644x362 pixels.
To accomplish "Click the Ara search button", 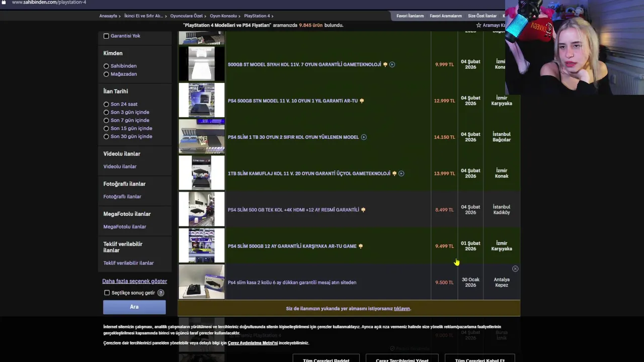I will 134,307.
